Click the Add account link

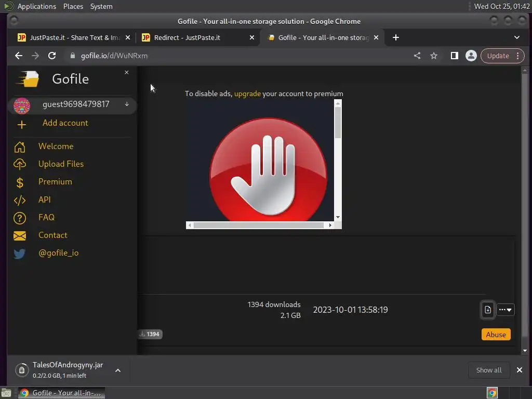(65, 123)
